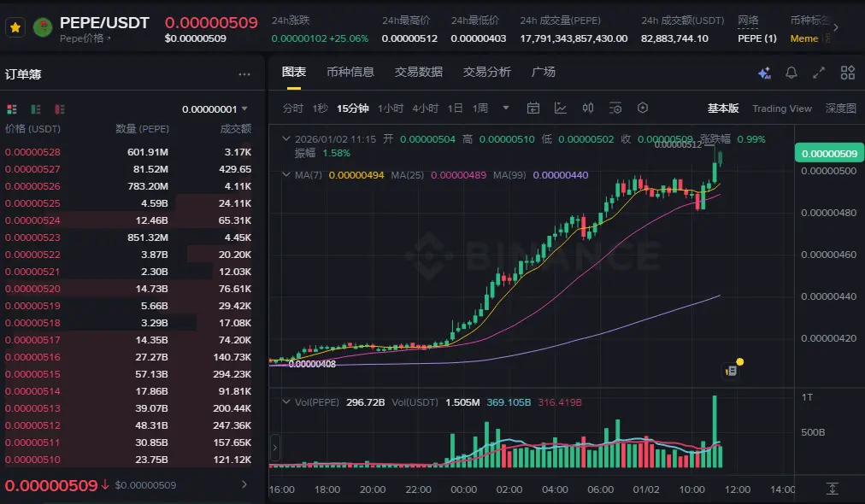Open price precision dropdown 0.00000001

[x=215, y=109]
